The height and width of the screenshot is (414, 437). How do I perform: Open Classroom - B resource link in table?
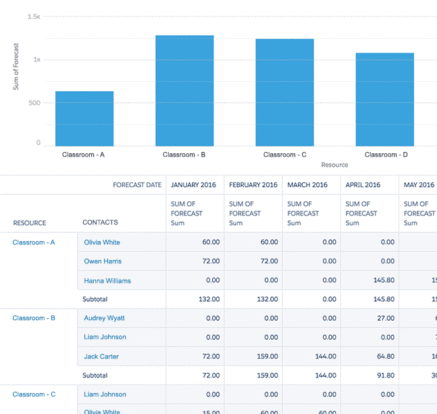point(34,318)
